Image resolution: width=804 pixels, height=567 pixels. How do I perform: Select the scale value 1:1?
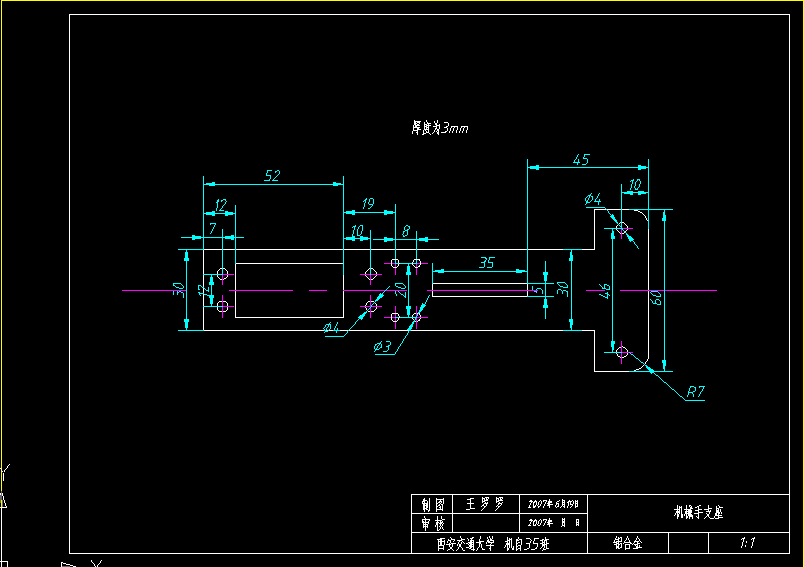pyautogui.click(x=748, y=542)
